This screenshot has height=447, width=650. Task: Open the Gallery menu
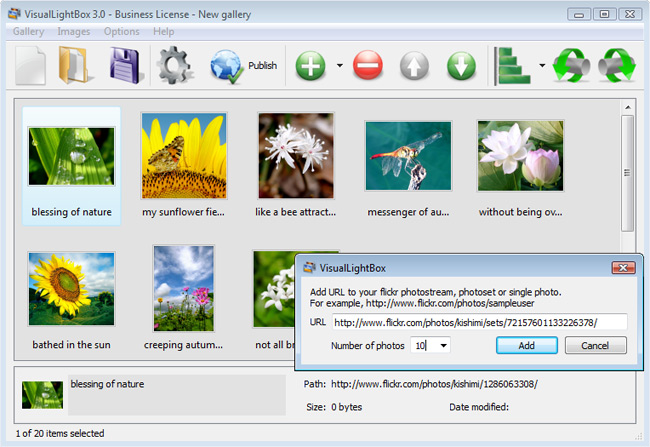point(28,32)
